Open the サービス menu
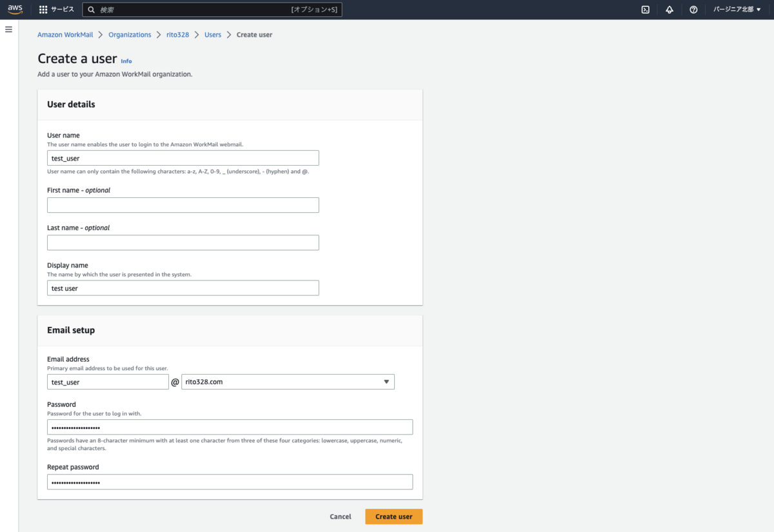The image size is (774, 532). tap(64, 9)
